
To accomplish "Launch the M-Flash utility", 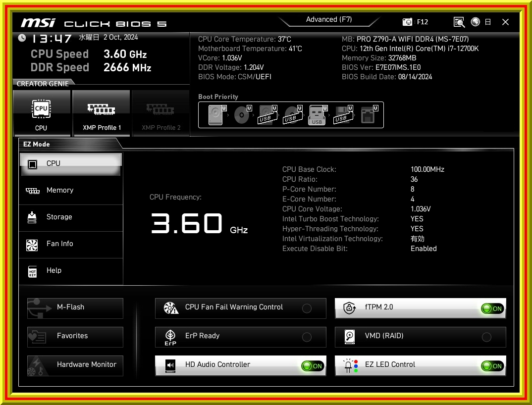I will (x=75, y=308).
